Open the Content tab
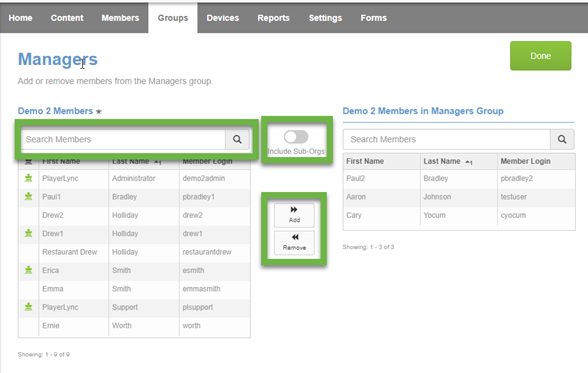This screenshot has width=588, height=373. (x=67, y=18)
